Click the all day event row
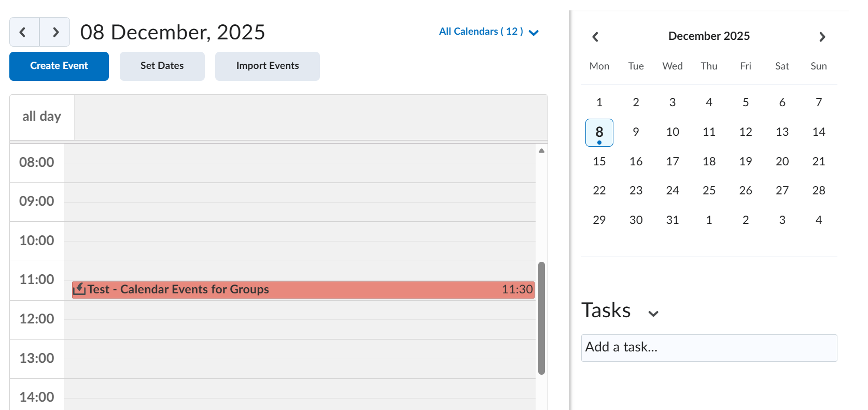The width and height of the screenshot is (868, 410). coord(310,117)
